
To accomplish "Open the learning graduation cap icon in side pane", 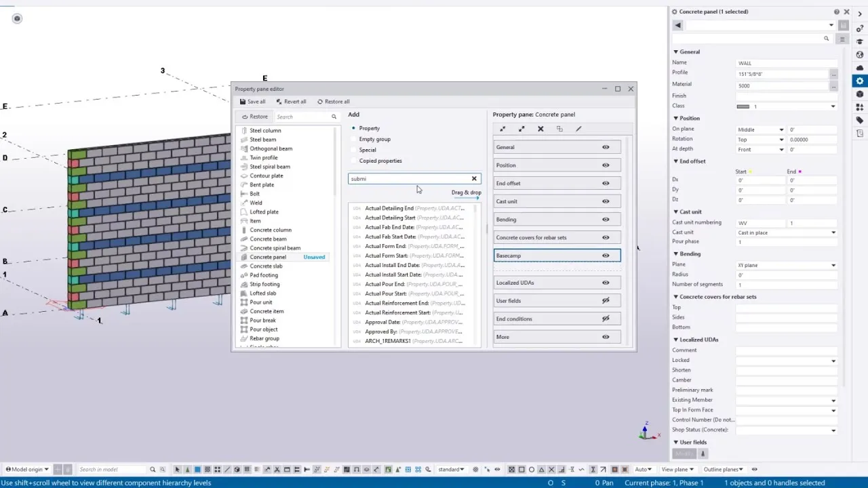I will point(860,42).
